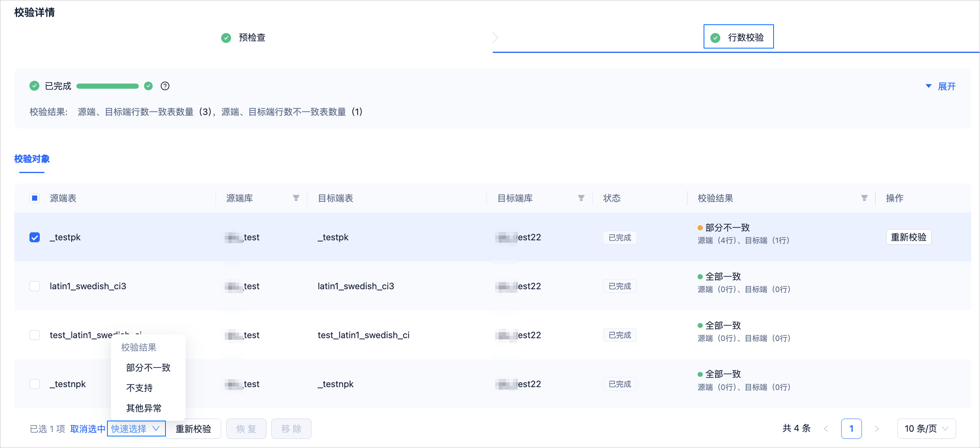Switch to the 行数校验 step

(739, 37)
